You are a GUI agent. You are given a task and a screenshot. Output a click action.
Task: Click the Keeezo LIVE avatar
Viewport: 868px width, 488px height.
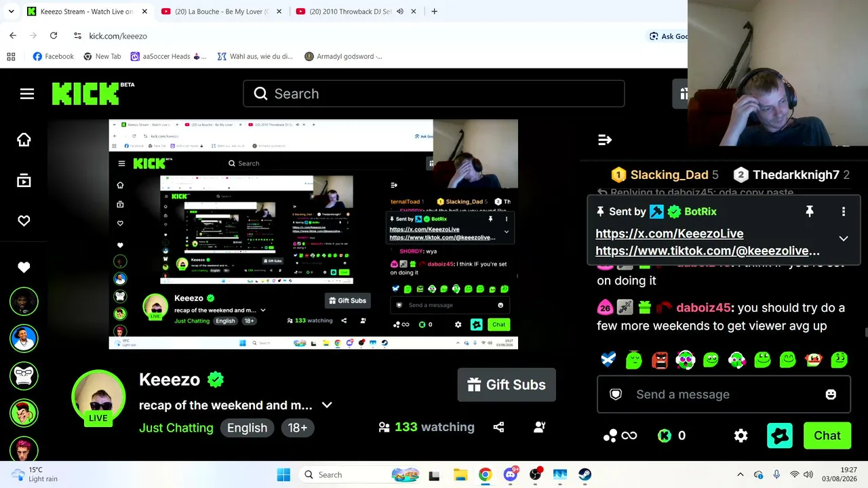click(98, 397)
